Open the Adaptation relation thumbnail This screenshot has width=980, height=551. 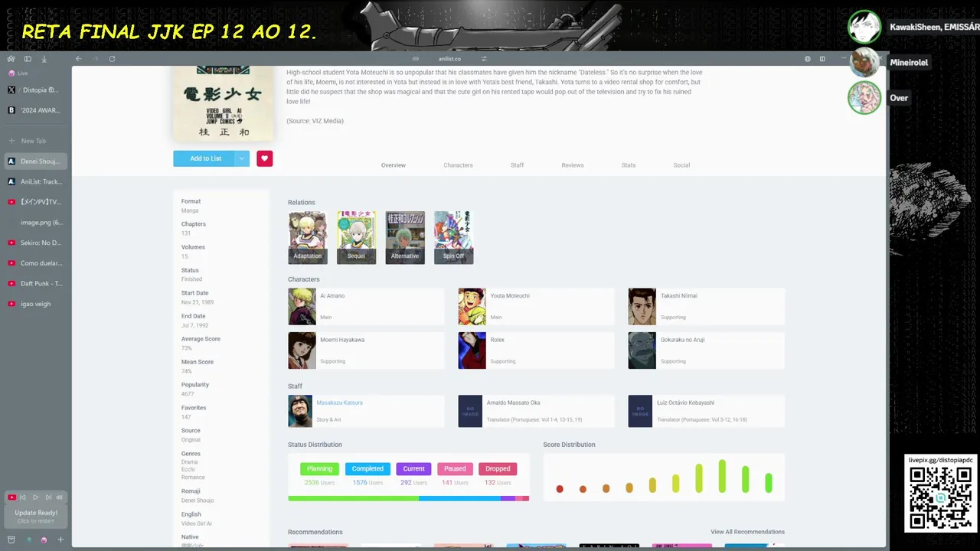[x=308, y=238]
